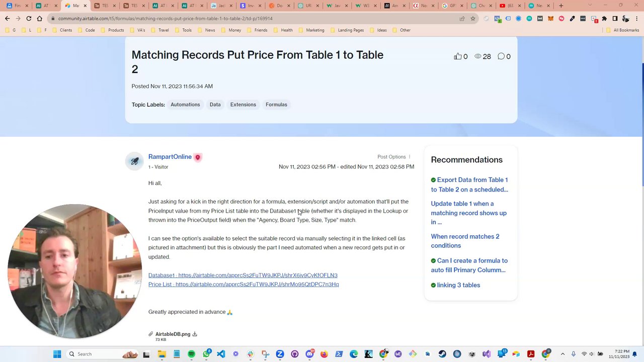The image size is (644, 362).
Task: Share this page from the address bar
Action: point(462,19)
